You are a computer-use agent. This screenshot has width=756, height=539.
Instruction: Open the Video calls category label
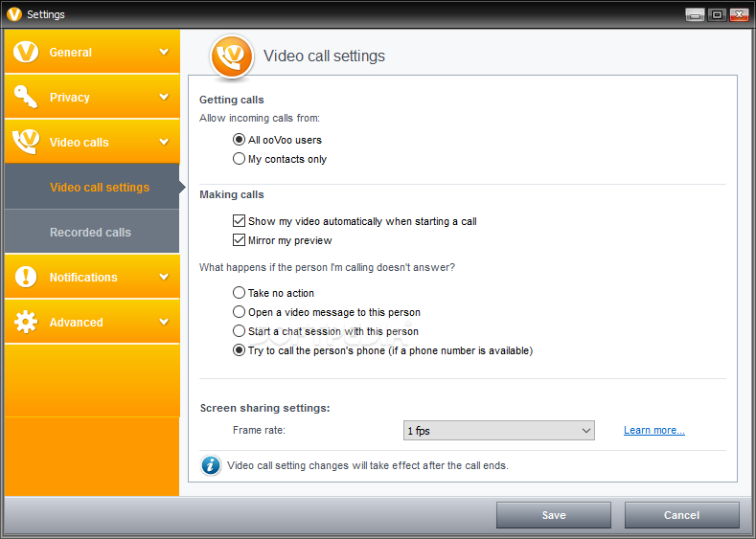(x=80, y=142)
